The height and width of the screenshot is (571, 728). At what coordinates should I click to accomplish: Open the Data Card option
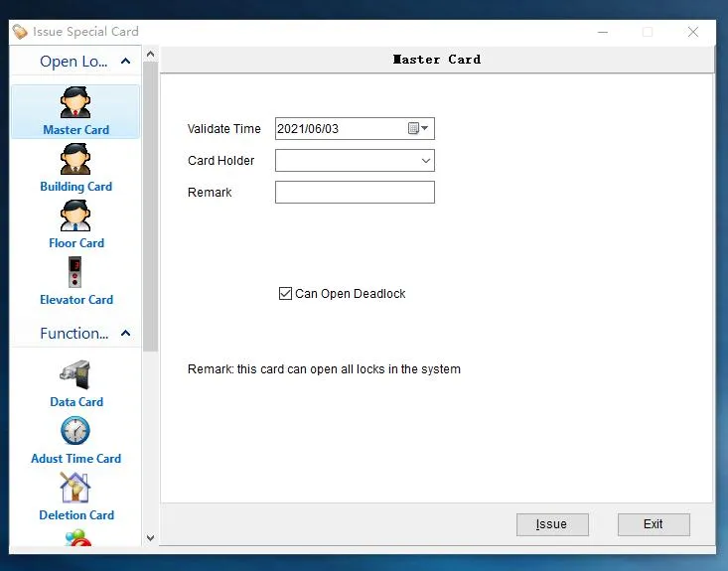click(75, 375)
